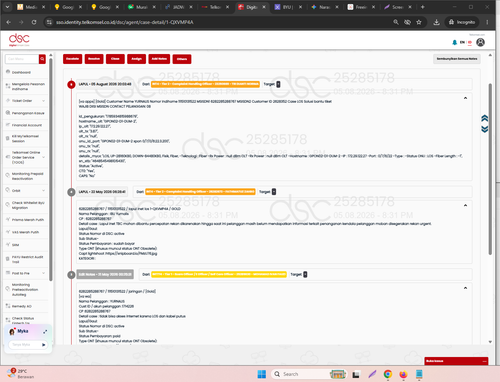
Task: Expand the Ticket Order menu
Action: click(x=25, y=100)
